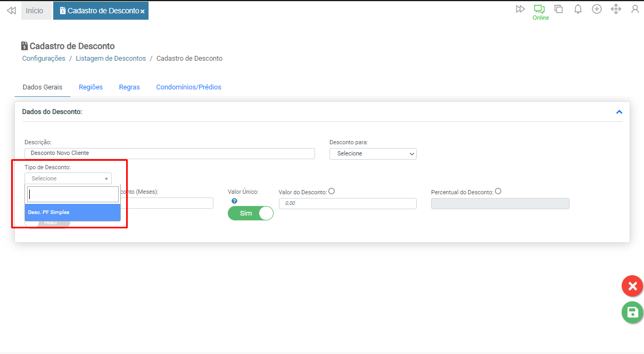Open the Online chat icon
Viewport: 644px width, 354px height.
tap(540, 10)
